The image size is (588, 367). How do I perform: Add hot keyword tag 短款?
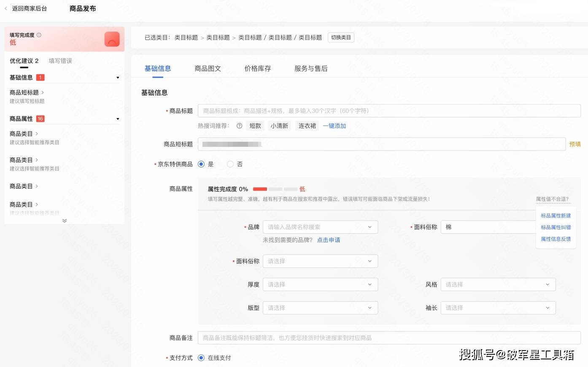pyautogui.click(x=255, y=126)
